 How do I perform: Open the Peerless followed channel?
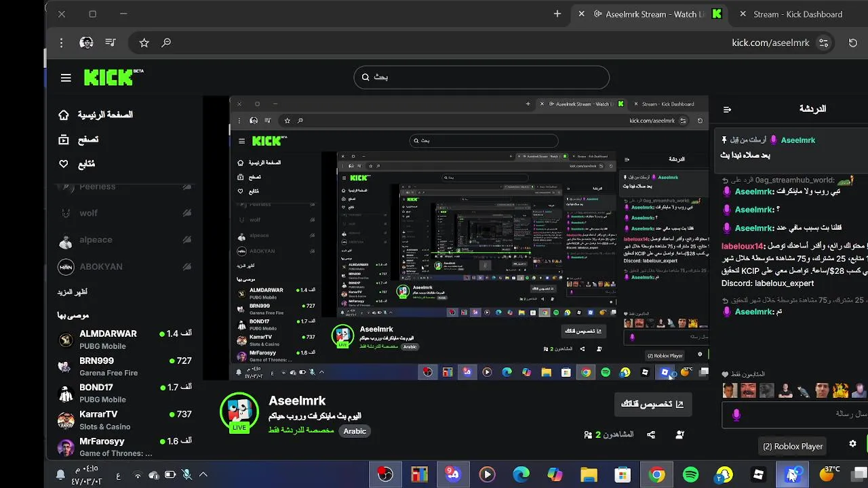[x=124, y=186]
